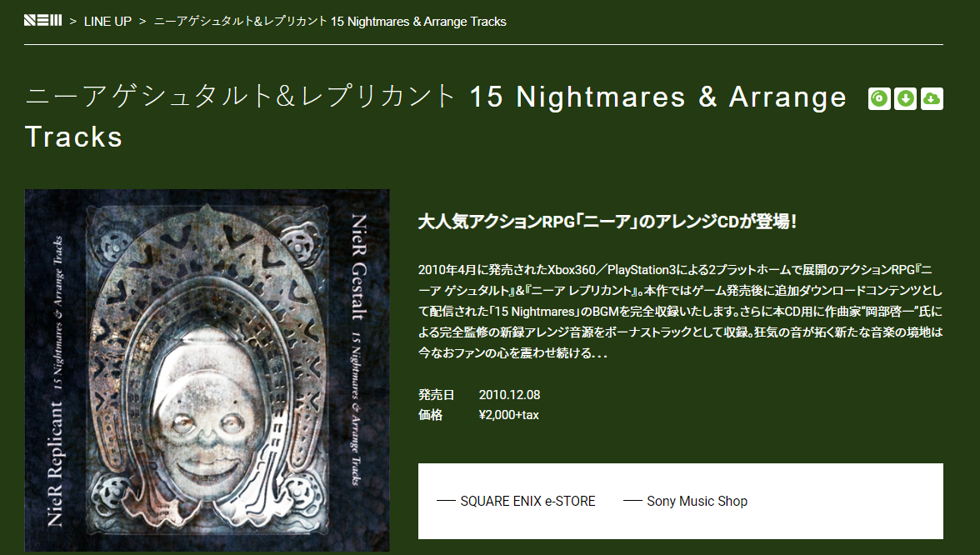Click the price ¥2,000+tax
Viewport: 980px width, 555px height.
508,415
